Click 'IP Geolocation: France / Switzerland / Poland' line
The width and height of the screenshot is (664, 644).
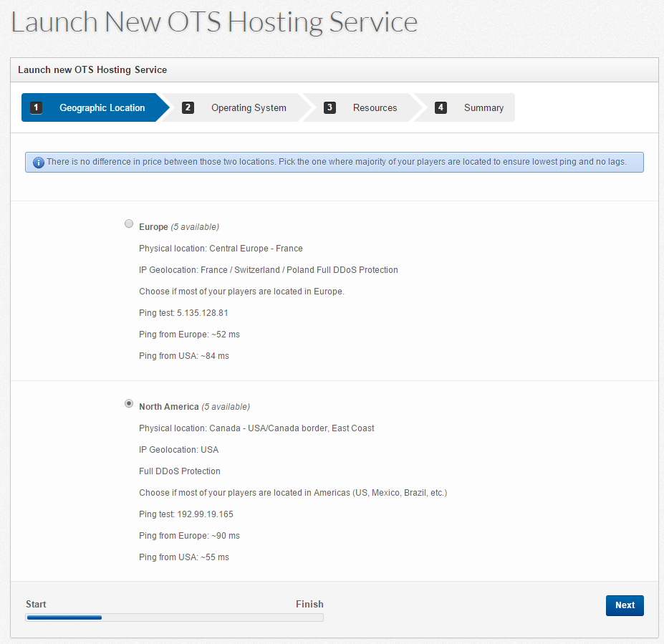[x=269, y=270]
